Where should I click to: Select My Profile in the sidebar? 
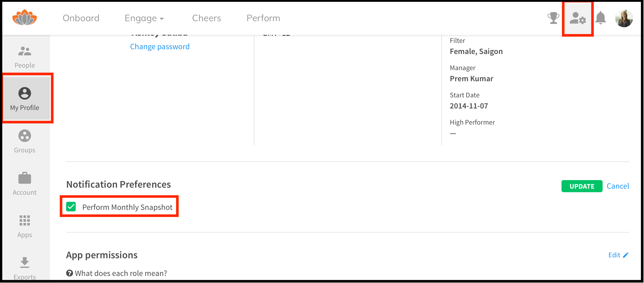[x=24, y=98]
